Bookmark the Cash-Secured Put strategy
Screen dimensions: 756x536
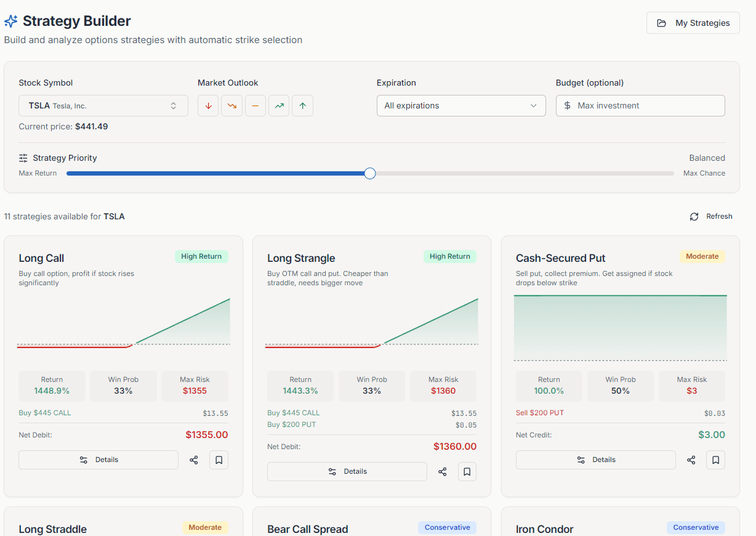click(x=715, y=460)
